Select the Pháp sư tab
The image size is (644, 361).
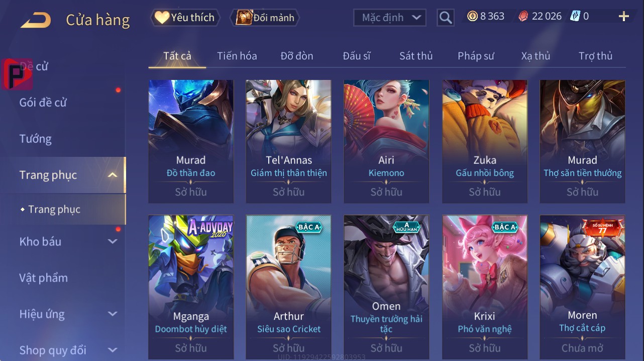click(x=476, y=56)
